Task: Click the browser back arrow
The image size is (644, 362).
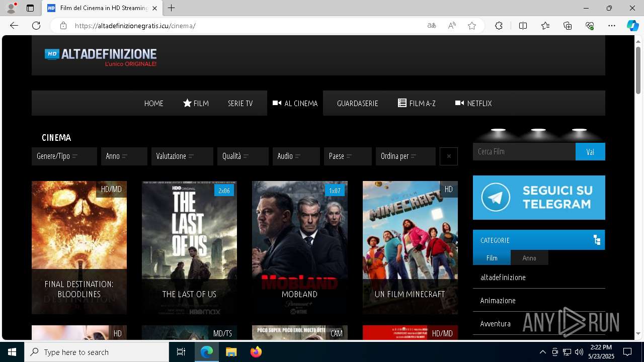Action: click(14, 26)
